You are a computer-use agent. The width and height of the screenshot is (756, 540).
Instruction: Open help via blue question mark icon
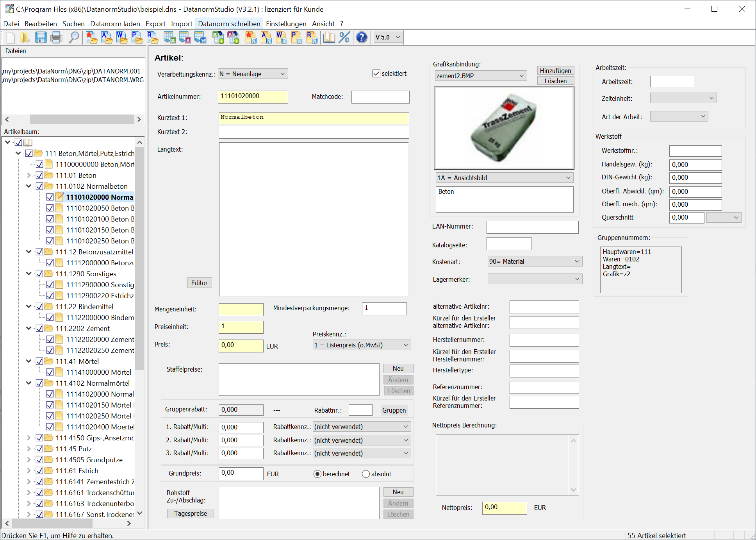[362, 38]
